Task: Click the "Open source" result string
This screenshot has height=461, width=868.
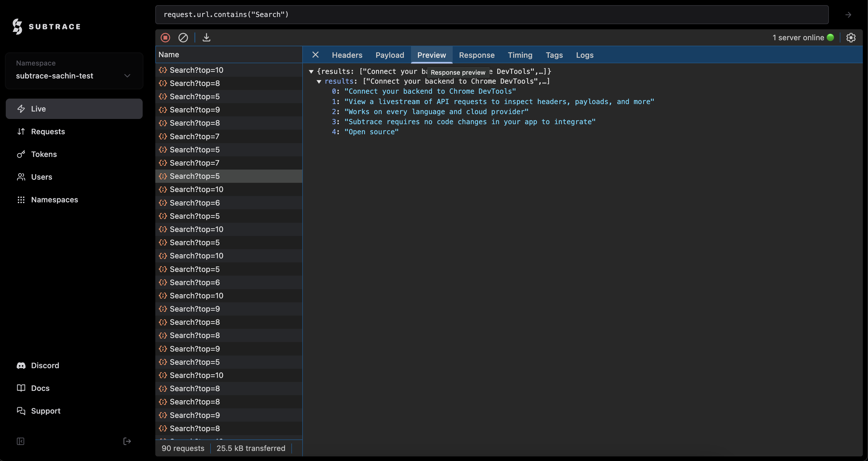Action: [371, 132]
